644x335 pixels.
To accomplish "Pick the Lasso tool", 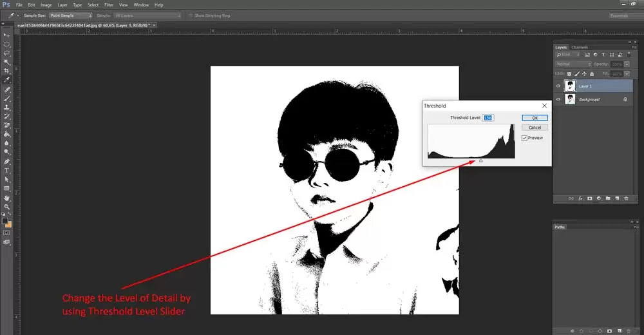I will click(x=7, y=53).
